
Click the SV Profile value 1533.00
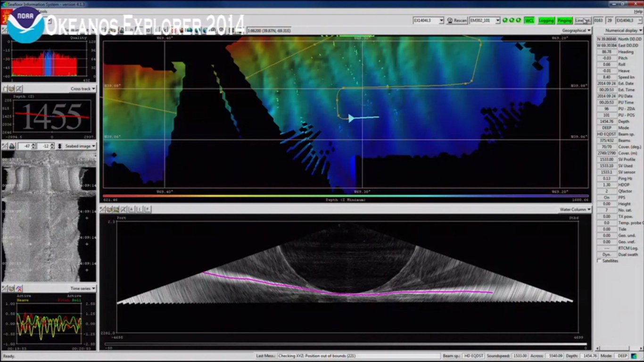(607, 159)
